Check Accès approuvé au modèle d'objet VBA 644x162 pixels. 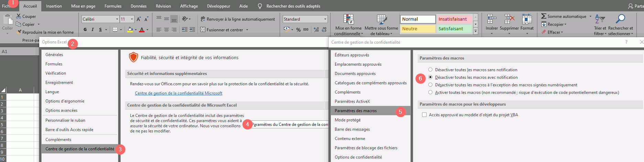[425, 115]
